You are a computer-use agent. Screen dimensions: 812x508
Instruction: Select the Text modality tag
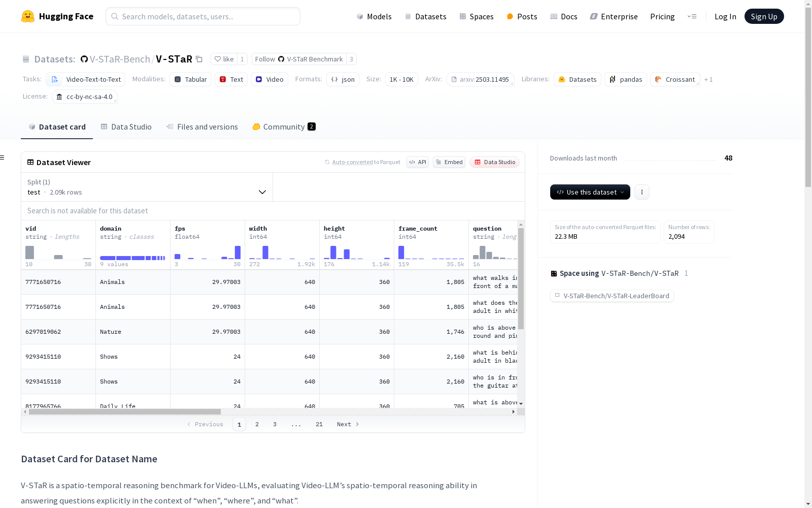(x=231, y=79)
